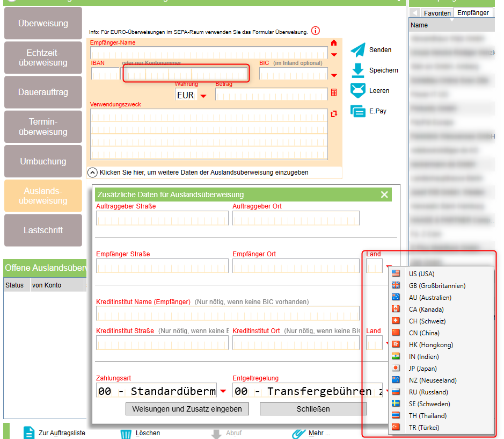
Task: Click the Schließen button
Action: click(x=313, y=409)
